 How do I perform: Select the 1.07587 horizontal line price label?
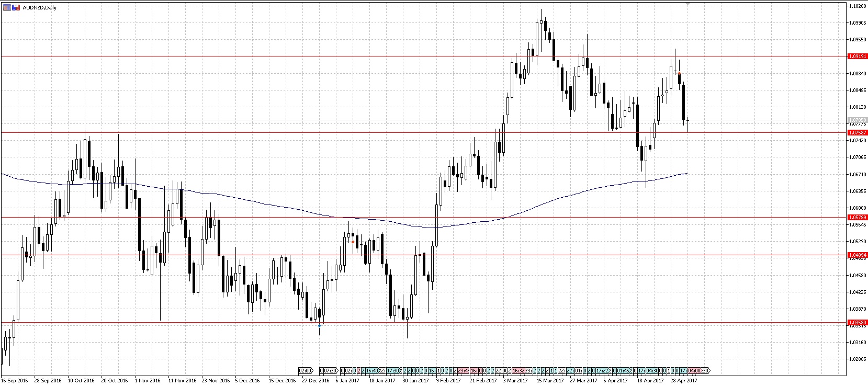[x=857, y=133]
